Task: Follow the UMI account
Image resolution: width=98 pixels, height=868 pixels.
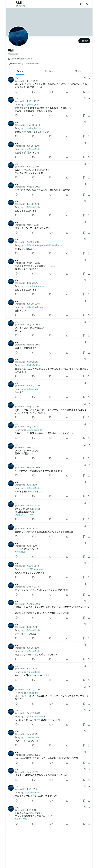Action: pos(84,41)
